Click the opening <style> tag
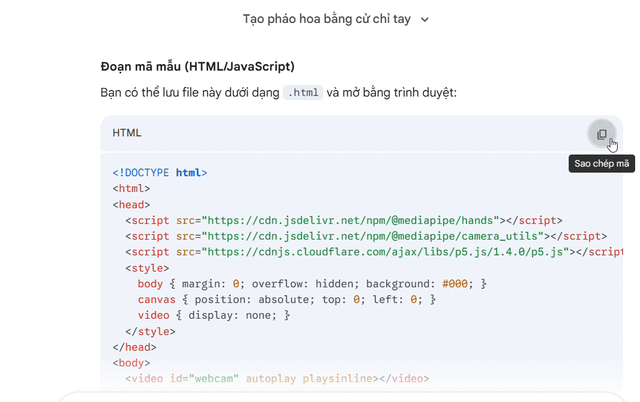Screen dimensions: 640x402 (147, 268)
